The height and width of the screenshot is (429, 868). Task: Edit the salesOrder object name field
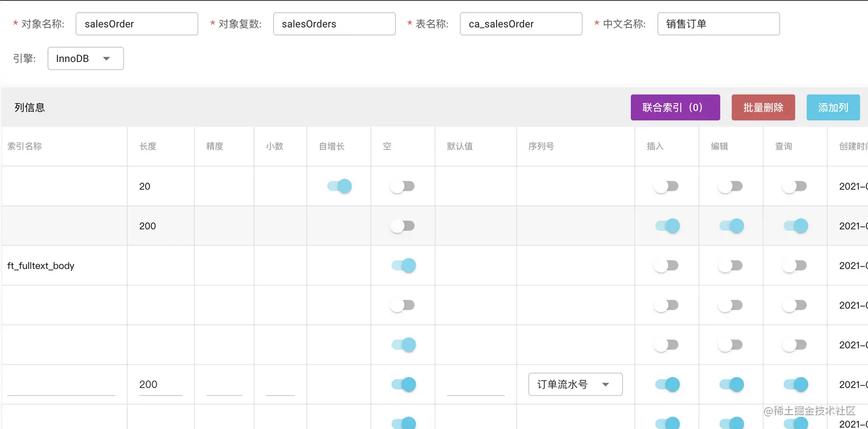[137, 24]
